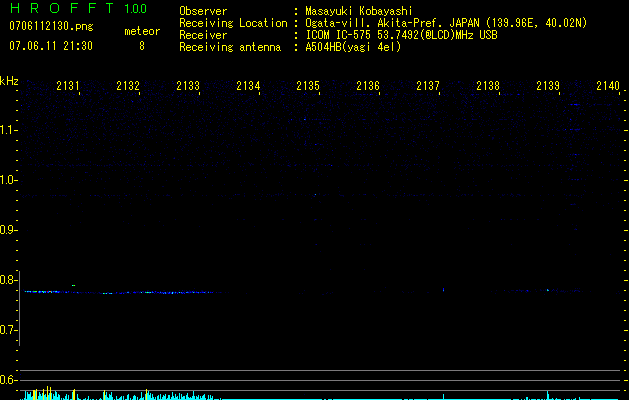Click the Observer label
Screen dimensions: 629x400
(203, 11)
